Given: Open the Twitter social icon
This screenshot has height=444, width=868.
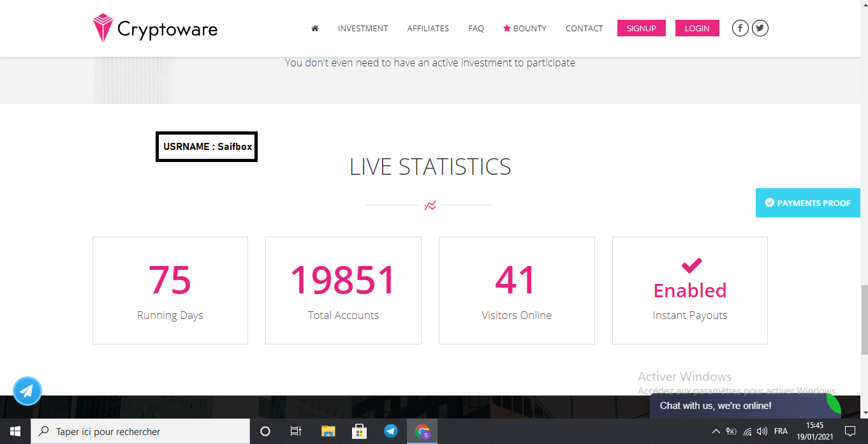Looking at the screenshot, I should point(760,28).
